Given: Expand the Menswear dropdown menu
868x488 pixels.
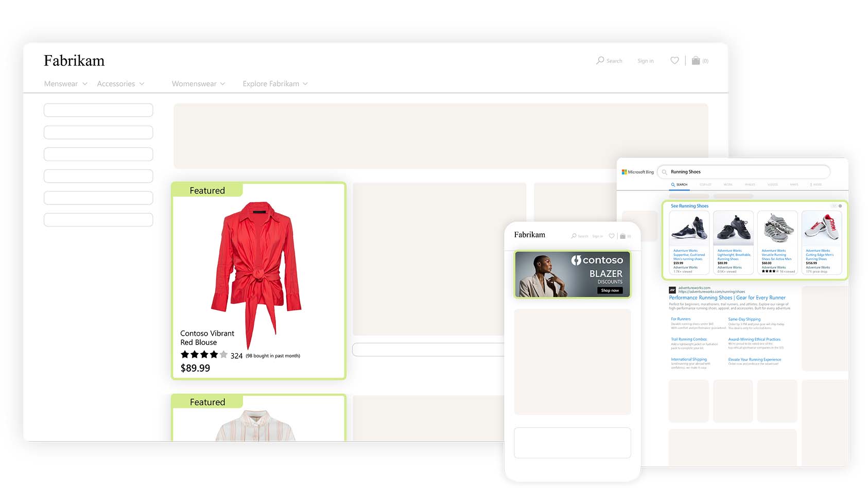Looking at the screenshot, I should click(65, 84).
